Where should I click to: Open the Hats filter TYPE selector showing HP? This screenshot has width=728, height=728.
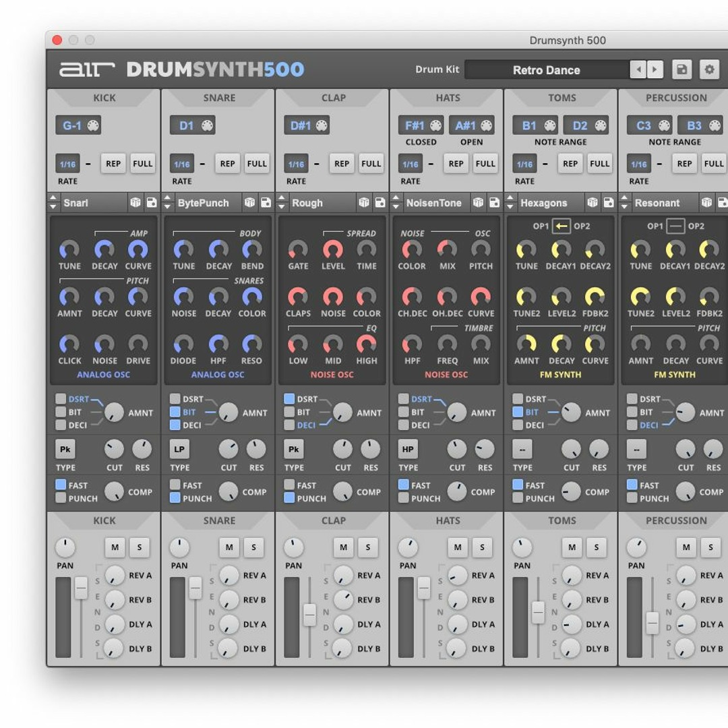(x=408, y=449)
